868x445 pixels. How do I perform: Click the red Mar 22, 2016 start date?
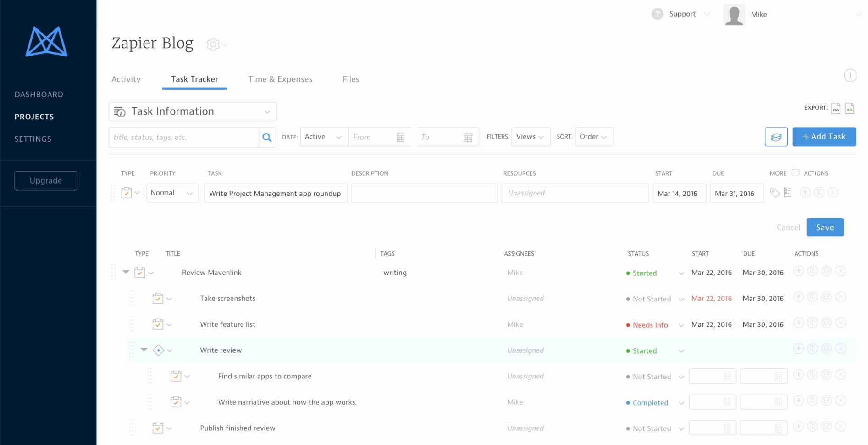coord(711,299)
